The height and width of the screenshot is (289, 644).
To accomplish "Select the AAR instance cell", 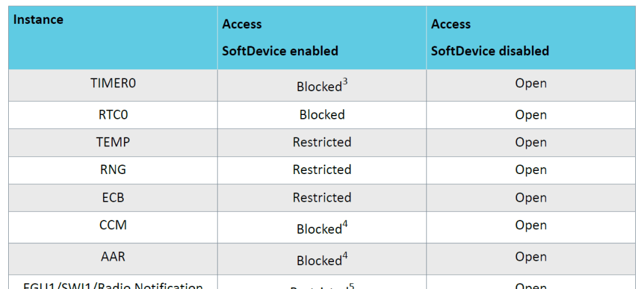I will click(x=113, y=256).
